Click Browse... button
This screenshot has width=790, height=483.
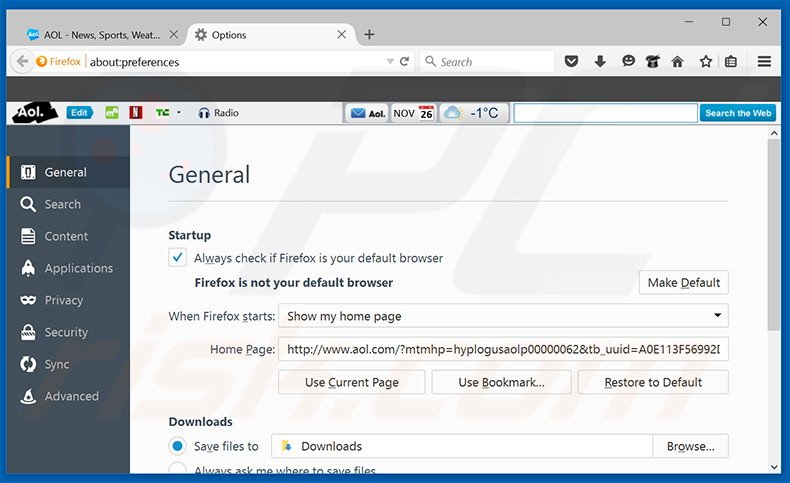coord(690,446)
